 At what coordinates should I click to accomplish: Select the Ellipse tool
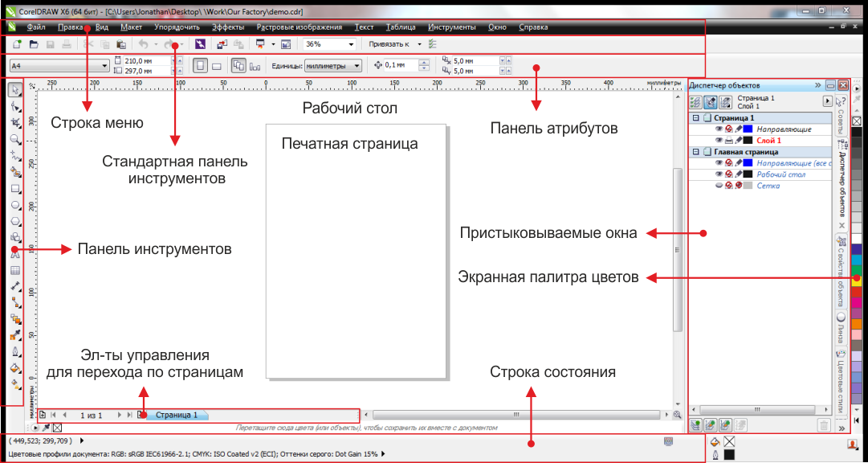point(15,205)
